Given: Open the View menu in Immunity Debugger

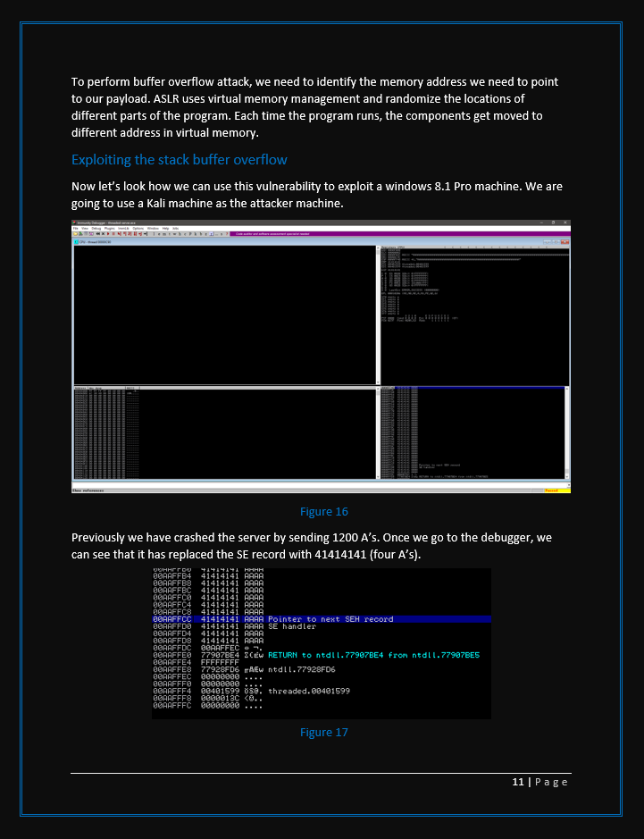Looking at the screenshot, I should pyautogui.click(x=85, y=229).
